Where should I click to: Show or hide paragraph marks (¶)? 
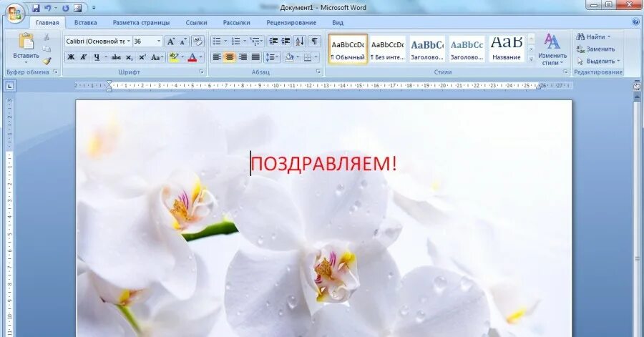click(314, 41)
